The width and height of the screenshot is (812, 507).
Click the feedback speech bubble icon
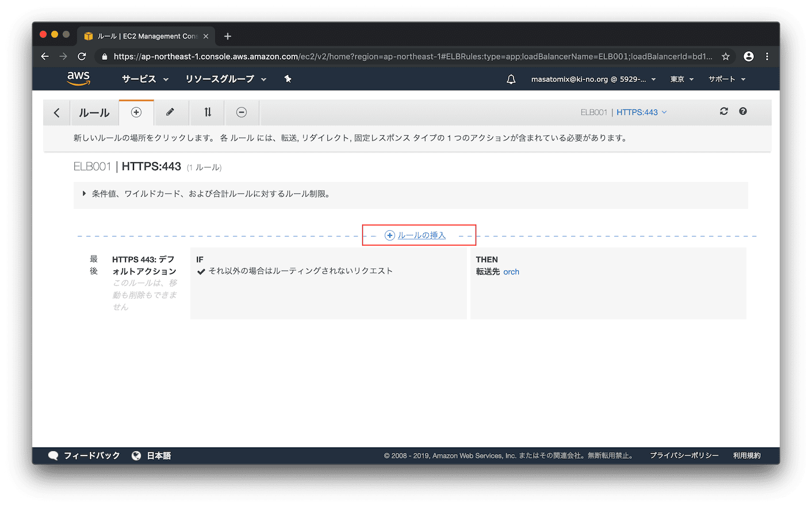53,456
